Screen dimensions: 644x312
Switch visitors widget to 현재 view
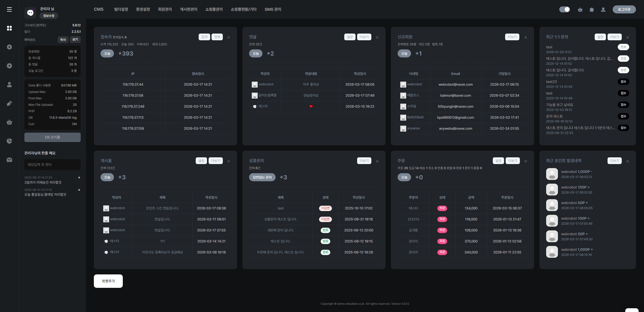[217, 37]
